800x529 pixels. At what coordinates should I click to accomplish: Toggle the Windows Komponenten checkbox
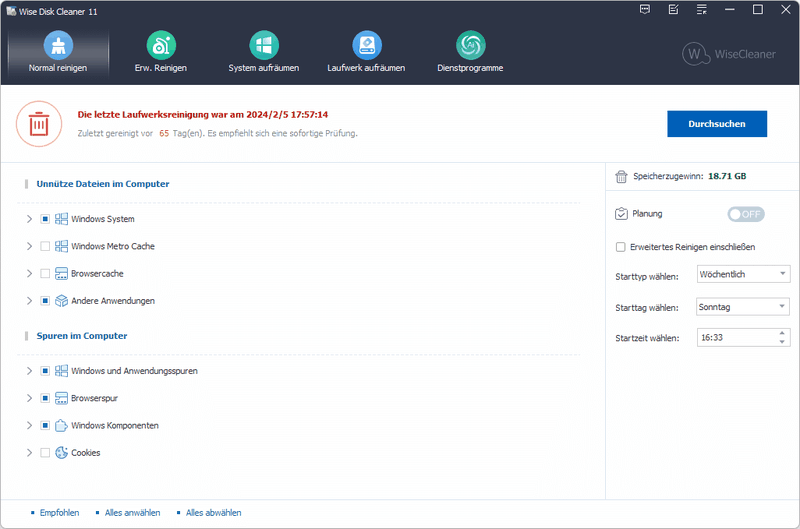[45, 425]
